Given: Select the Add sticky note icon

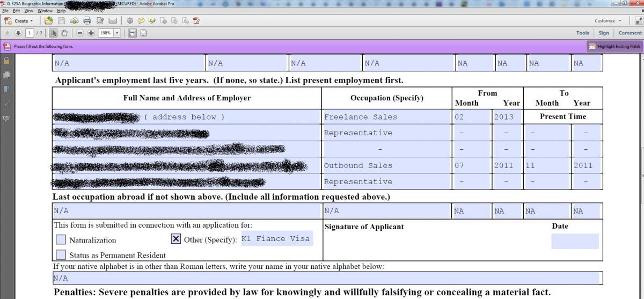Looking at the screenshot, I should click(141, 21).
